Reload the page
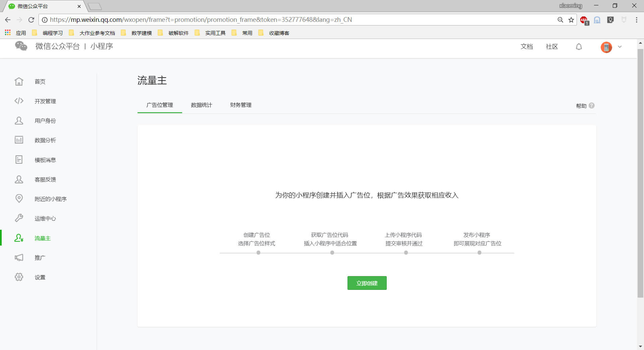The image size is (644, 350). pyautogui.click(x=32, y=20)
